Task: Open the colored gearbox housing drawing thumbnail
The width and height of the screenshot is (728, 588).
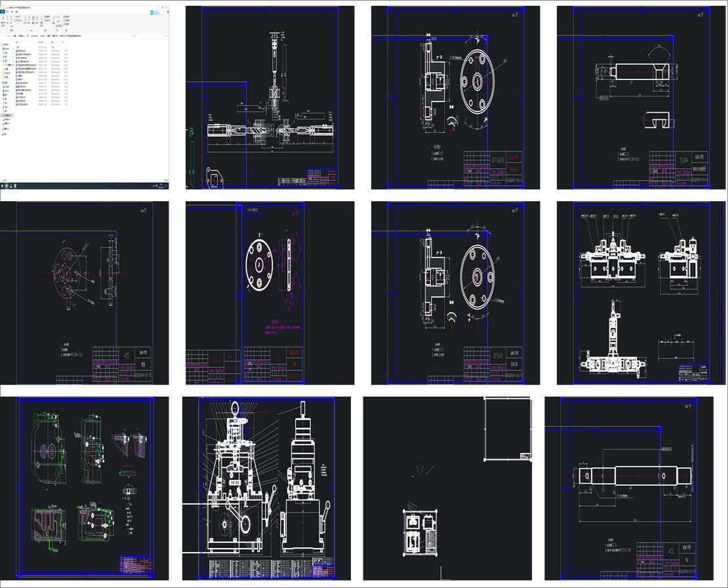Action: click(84, 488)
